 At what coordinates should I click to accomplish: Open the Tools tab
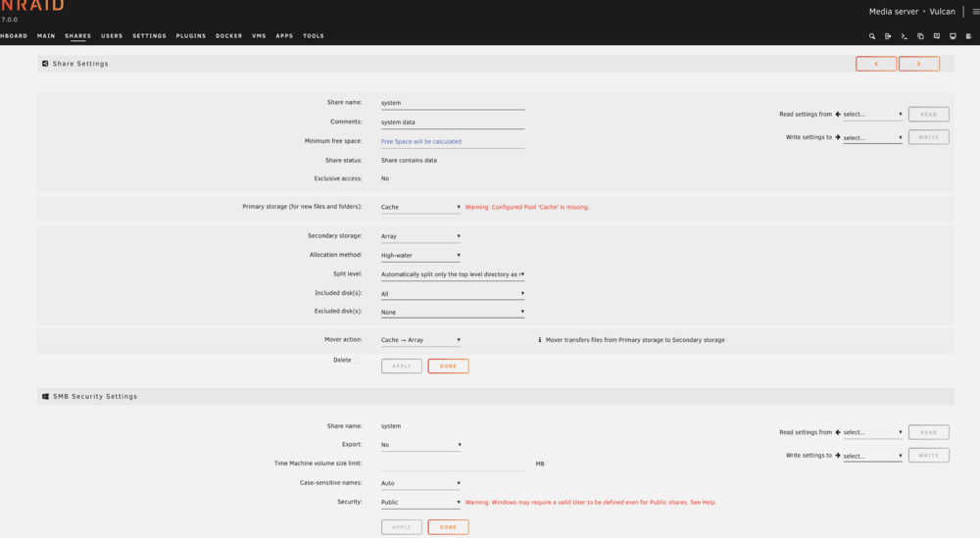tap(314, 36)
